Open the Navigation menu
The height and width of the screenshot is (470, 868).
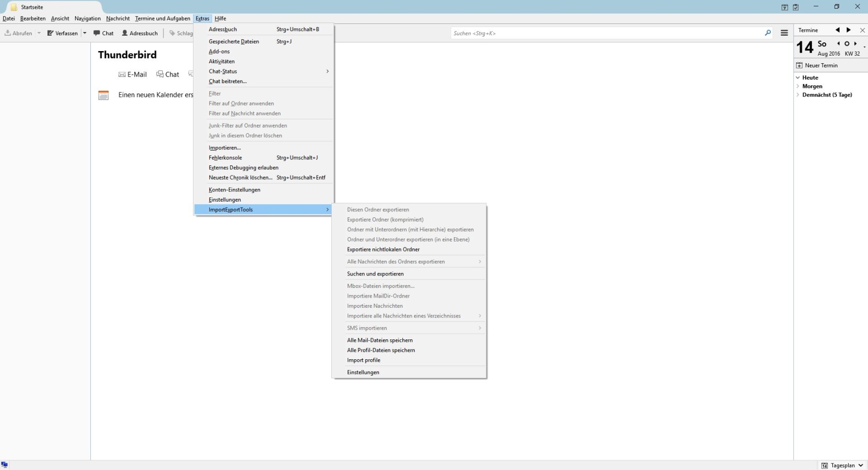tap(88, 18)
